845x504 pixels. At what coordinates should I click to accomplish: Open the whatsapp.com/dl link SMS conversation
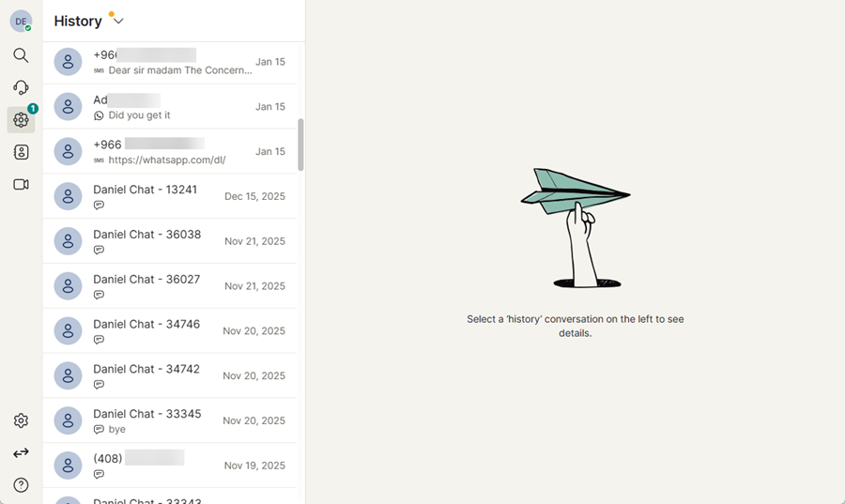click(x=174, y=151)
